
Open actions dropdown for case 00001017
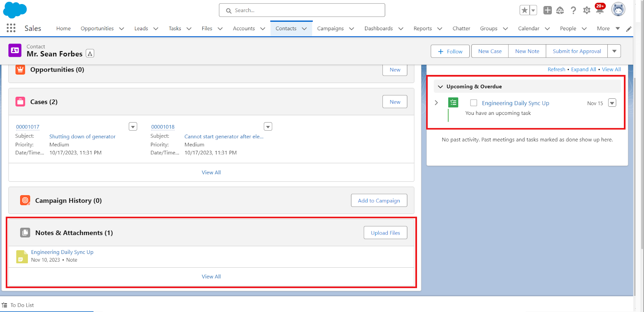pos(133,127)
